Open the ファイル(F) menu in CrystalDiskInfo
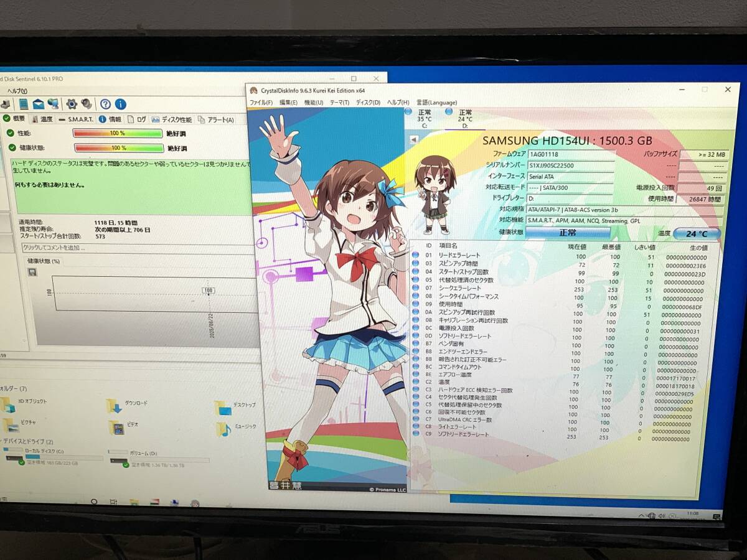The width and height of the screenshot is (747, 560). (261, 102)
